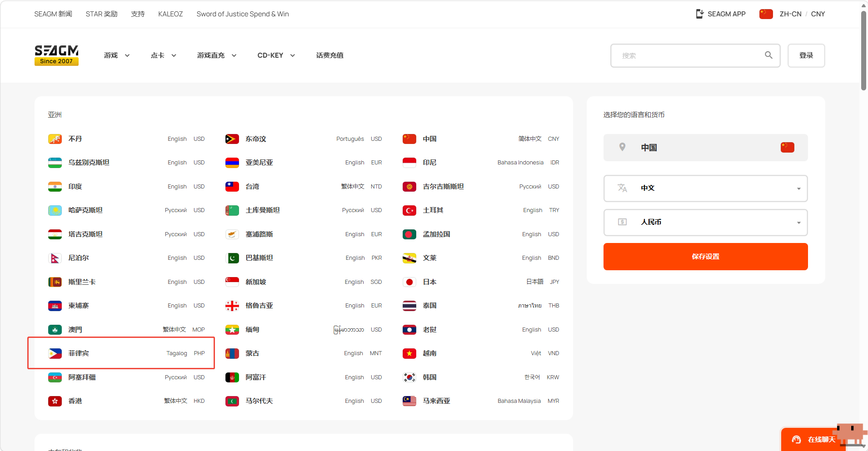Open the 人民币 currency dropdown
Screen dimensions: 868x451
[x=705, y=223]
